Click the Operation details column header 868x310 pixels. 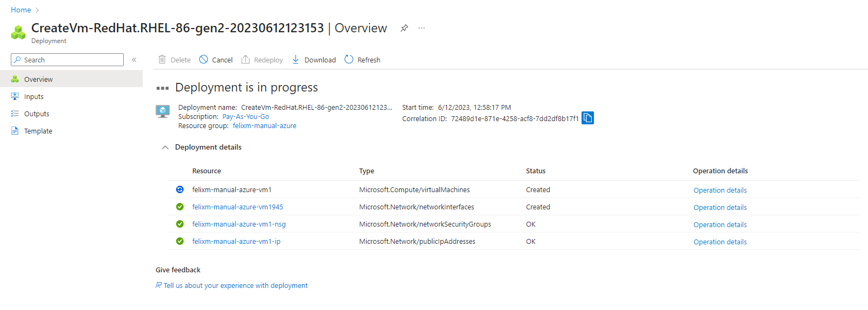720,171
